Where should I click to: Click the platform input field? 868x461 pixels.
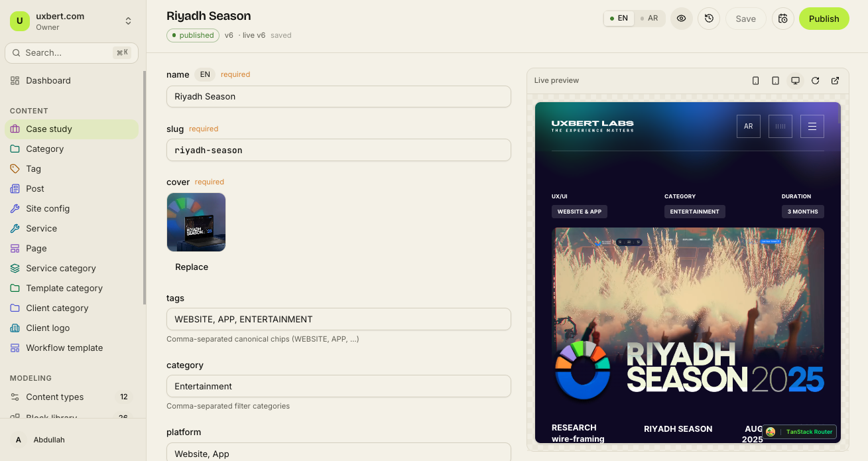[339, 452]
